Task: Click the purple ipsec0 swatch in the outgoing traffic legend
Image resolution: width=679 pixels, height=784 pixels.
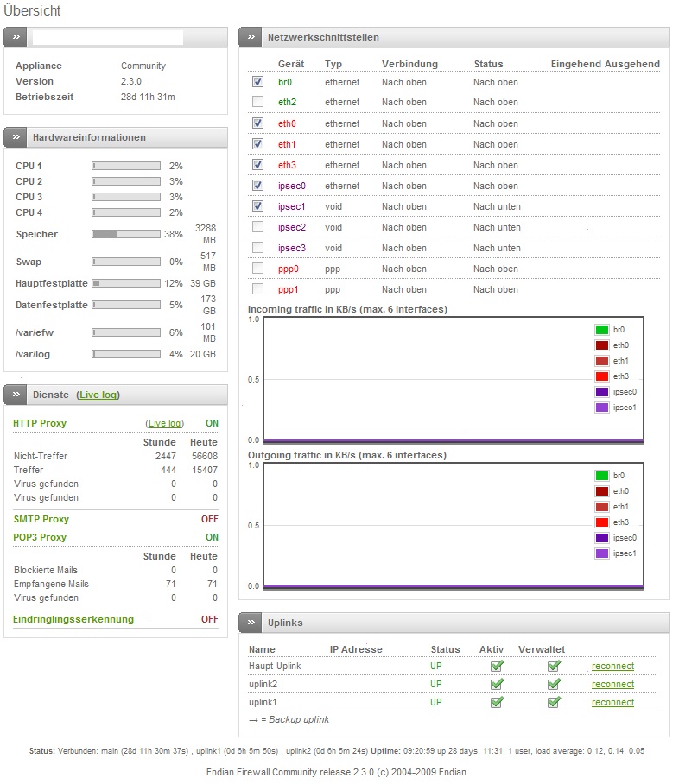Action: pos(602,538)
